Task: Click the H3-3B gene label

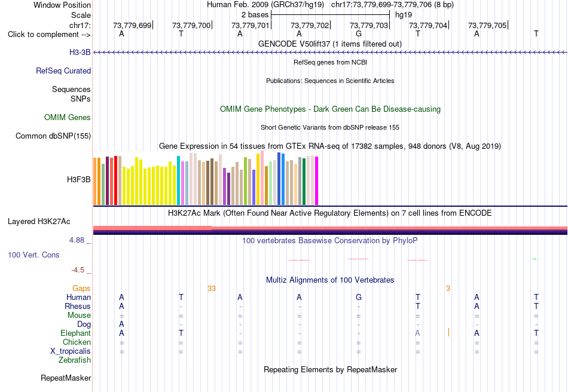Action: (x=80, y=52)
